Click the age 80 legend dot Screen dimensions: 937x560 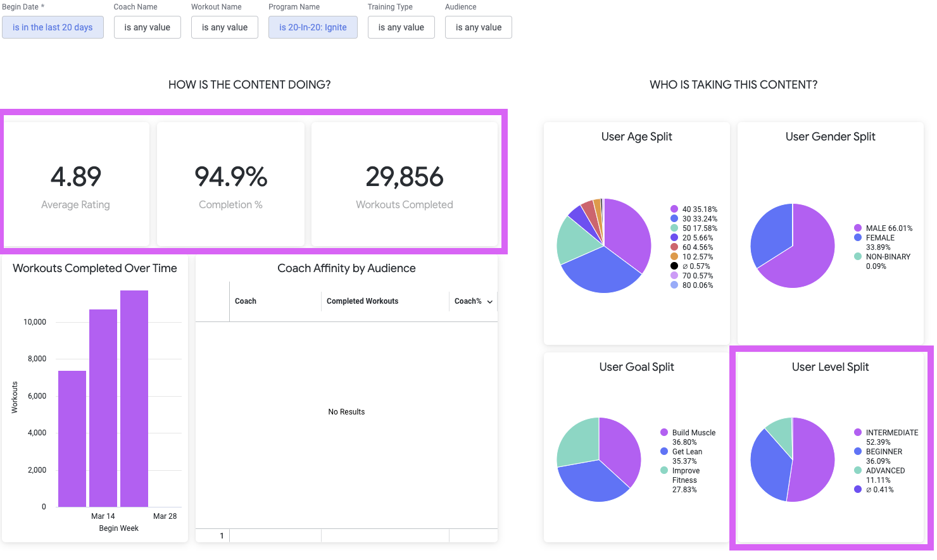coord(674,285)
